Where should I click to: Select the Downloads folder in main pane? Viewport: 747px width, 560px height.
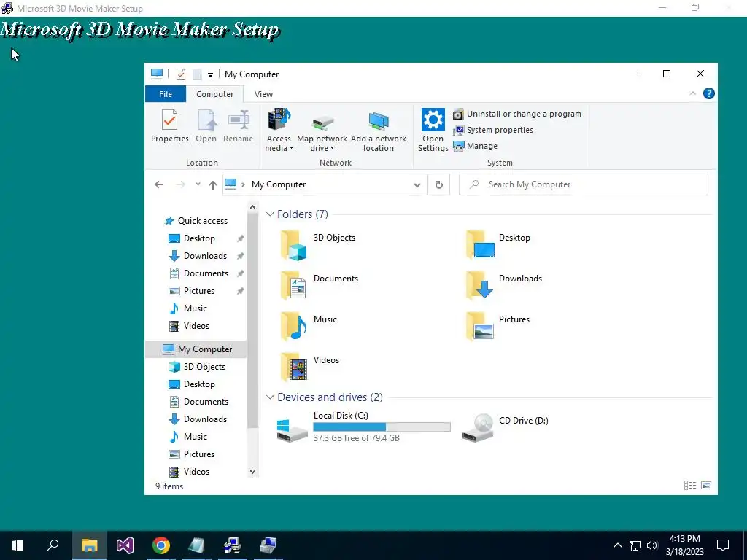[504, 285]
